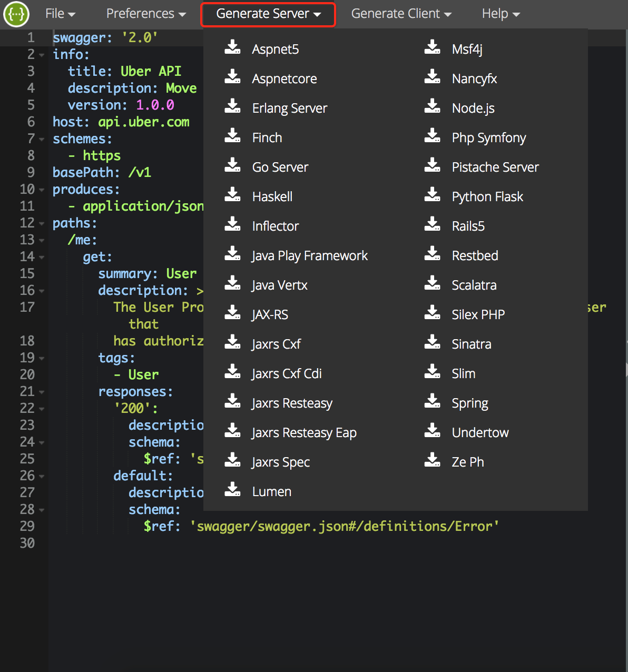The width and height of the screenshot is (628, 672).
Task: Collapse the paths block fold arrow on line 12
Action: point(42,224)
